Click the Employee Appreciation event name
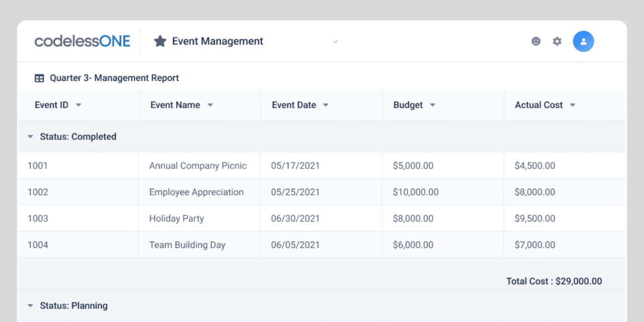The image size is (644, 322). coord(196,192)
